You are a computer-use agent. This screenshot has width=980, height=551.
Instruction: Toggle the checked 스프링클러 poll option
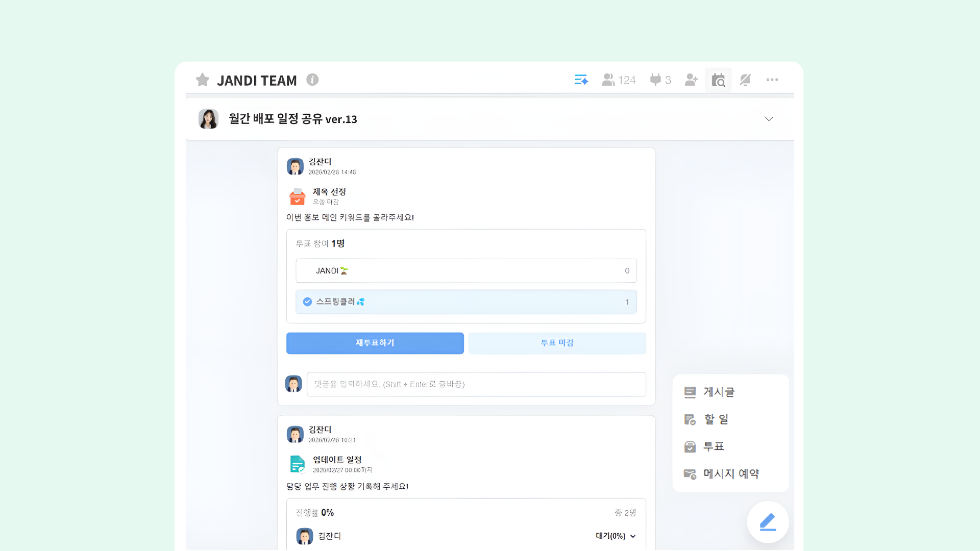tap(466, 302)
